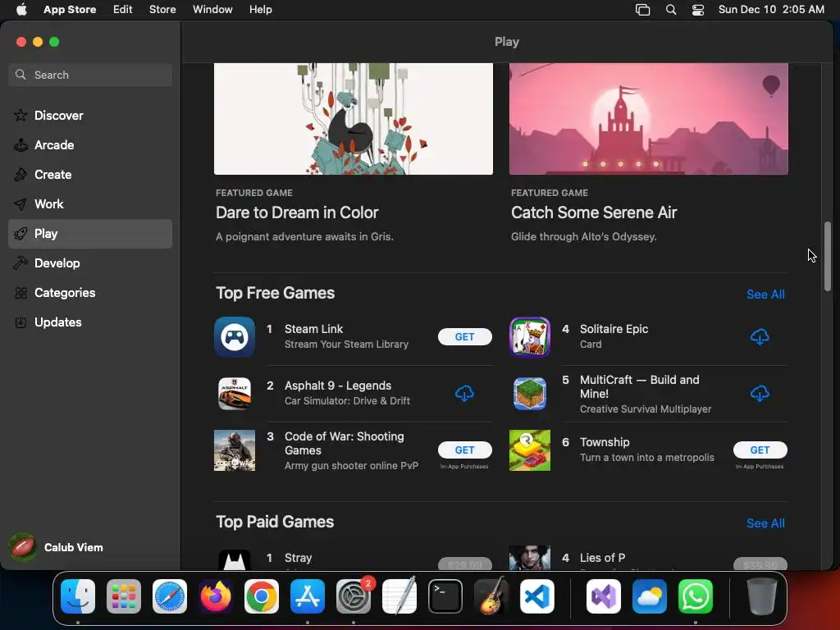This screenshot has height=630, width=840.
Task: Click the Lies of P price button
Action: coord(760,564)
